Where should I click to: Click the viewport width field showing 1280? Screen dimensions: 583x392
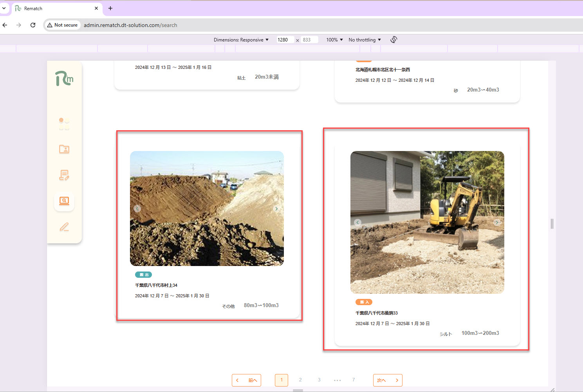pyautogui.click(x=285, y=40)
